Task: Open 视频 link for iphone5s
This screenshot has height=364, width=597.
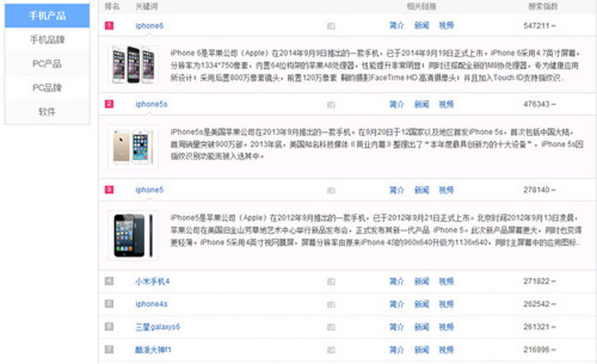Action: click(446, 104)
